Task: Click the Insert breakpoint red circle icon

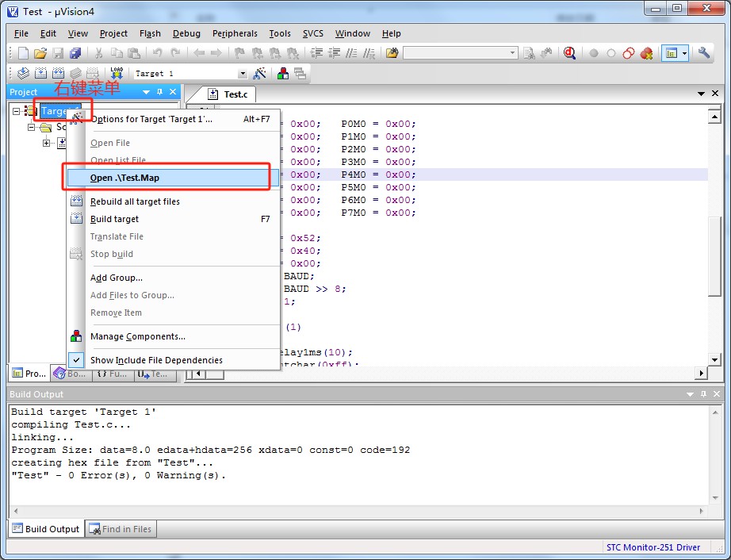Action: click(594, 53)
